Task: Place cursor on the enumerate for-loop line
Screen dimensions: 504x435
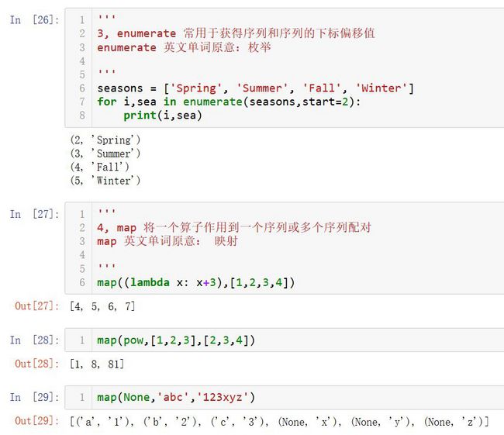Action: (x=229, y=102)
